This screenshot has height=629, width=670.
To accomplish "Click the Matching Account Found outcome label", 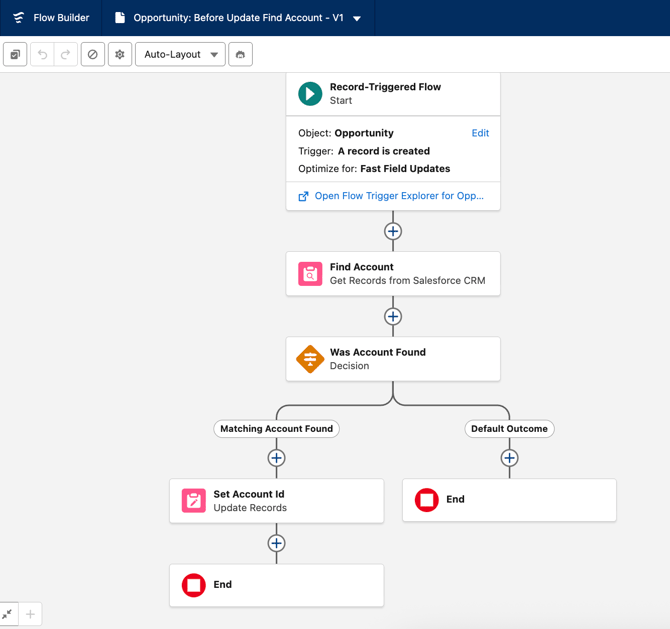I will [x=276, y=429].
